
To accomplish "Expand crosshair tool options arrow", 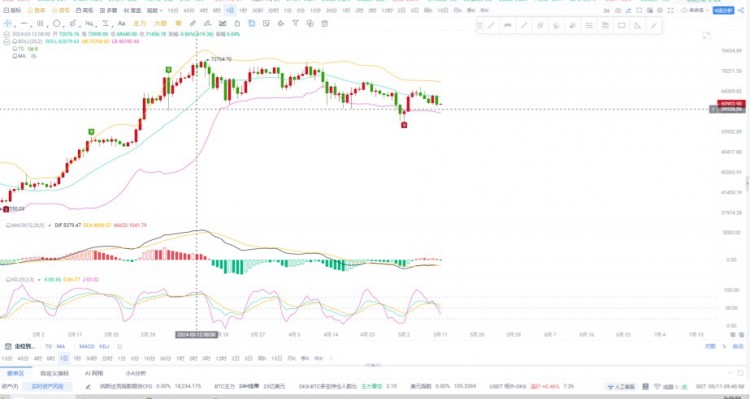I will (15, 26).
